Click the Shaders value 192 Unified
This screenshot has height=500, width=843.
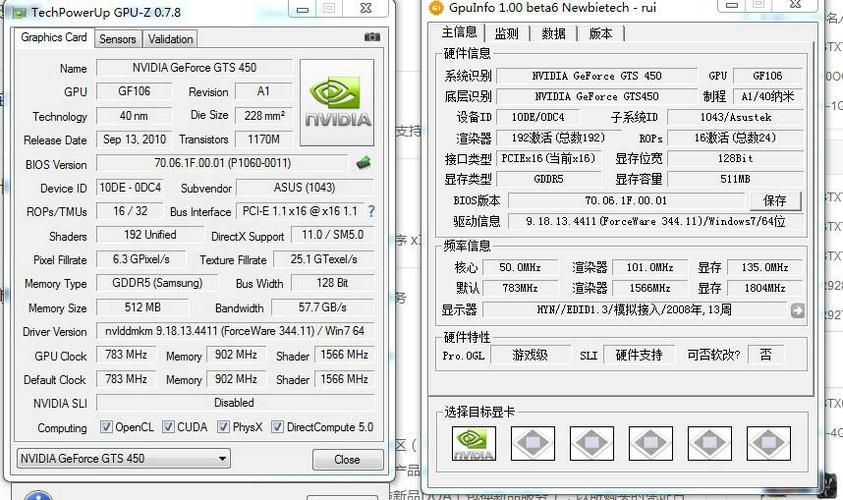(x=150, y=235)
